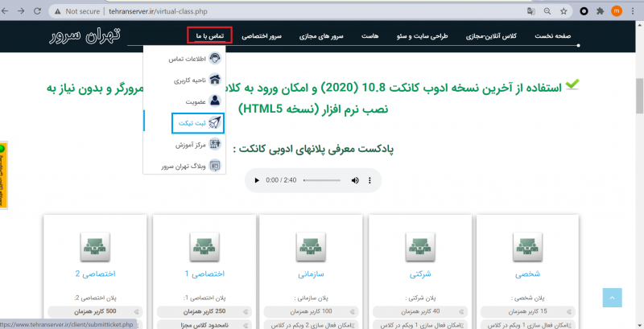The width and height of the screenshot is (644, 329).
Task: Bookmark this page with the star icon
Action: coord(563,12)
